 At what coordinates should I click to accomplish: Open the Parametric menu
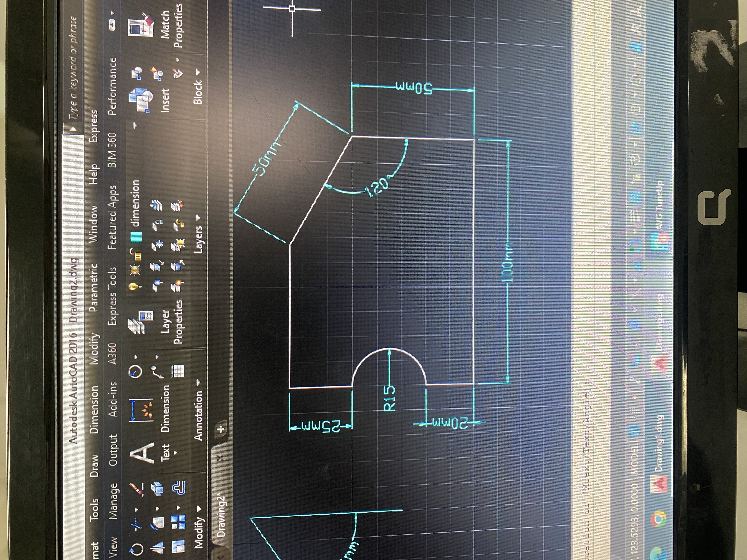tap(93, 288)
